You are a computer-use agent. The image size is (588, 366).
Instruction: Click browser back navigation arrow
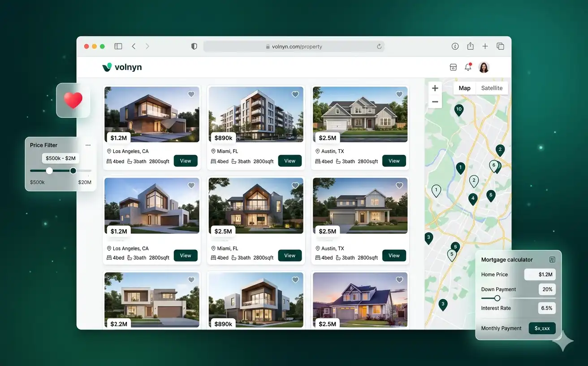(x=134, y=46)
